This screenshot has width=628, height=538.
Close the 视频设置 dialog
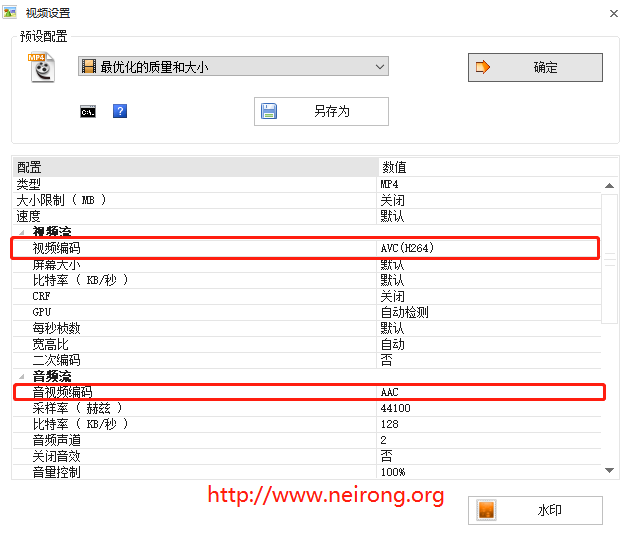(614, 13)
